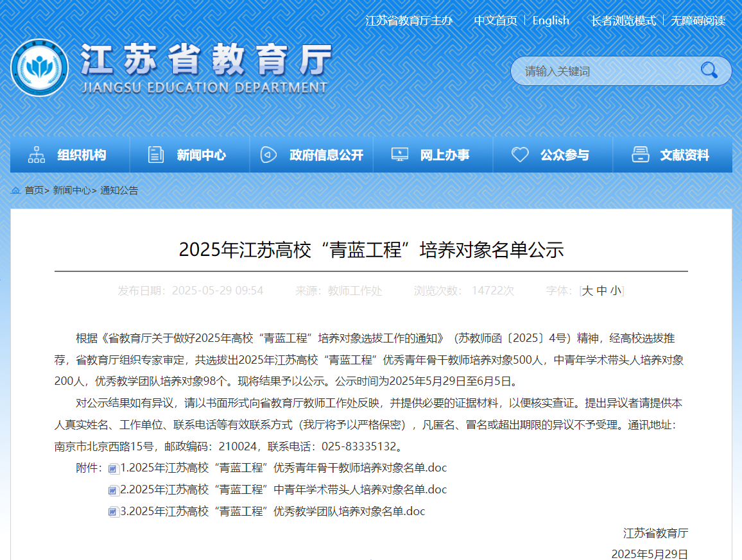The image size is (742, 560).
Task: Open the 政府信息公开 menu
Action: [311, 155]
